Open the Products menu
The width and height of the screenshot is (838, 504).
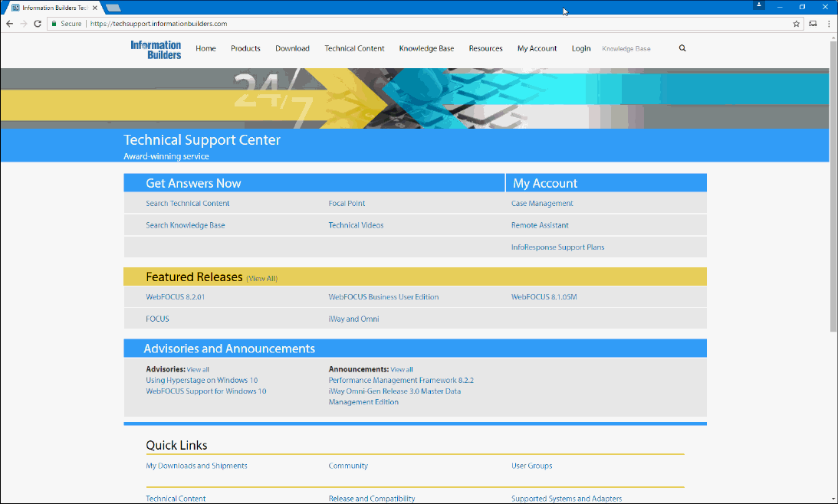(245, 48)
